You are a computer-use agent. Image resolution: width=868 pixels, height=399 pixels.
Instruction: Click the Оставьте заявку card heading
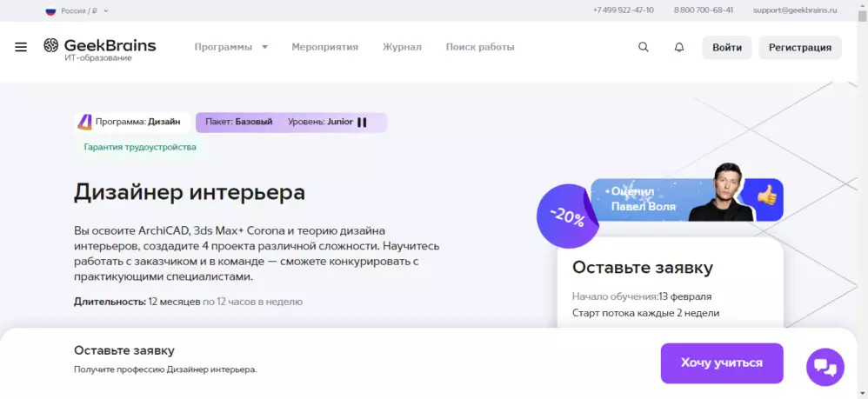pos(642,267)
